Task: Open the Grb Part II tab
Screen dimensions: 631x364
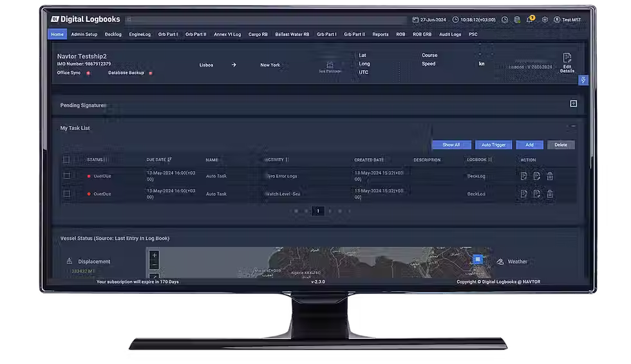Action: tap(355, 34)
